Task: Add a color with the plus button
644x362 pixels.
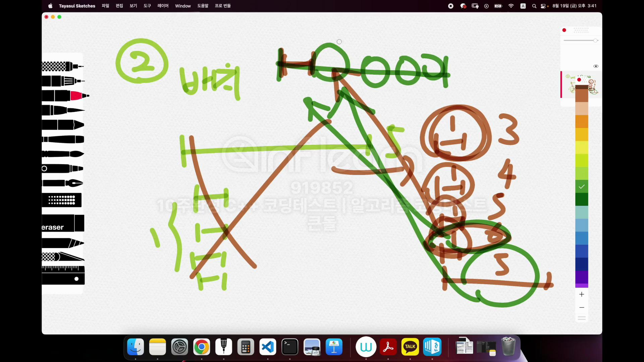Action: pos(582,294)
